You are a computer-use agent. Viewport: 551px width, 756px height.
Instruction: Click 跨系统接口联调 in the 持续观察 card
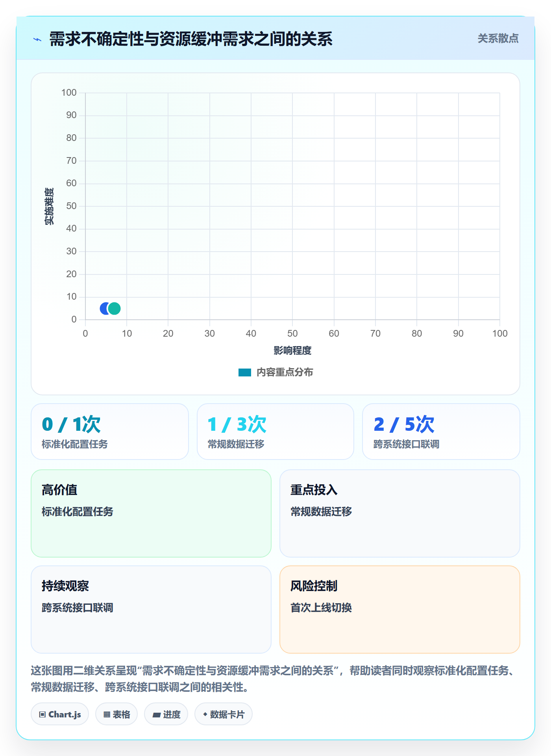78,608
